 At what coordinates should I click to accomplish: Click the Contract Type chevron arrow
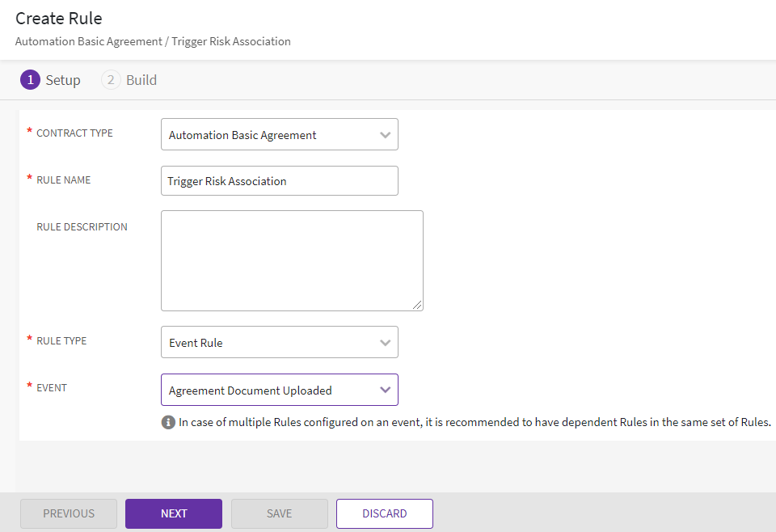(386, 135)
